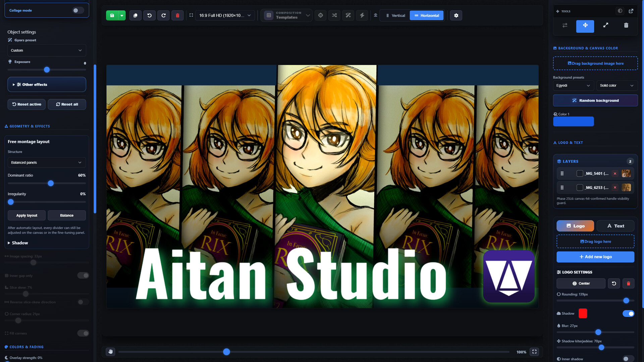Viewport: 644px width, 362px height.
Task: Switch to Horizontal orientation
Action: click(x=427, y=15)
